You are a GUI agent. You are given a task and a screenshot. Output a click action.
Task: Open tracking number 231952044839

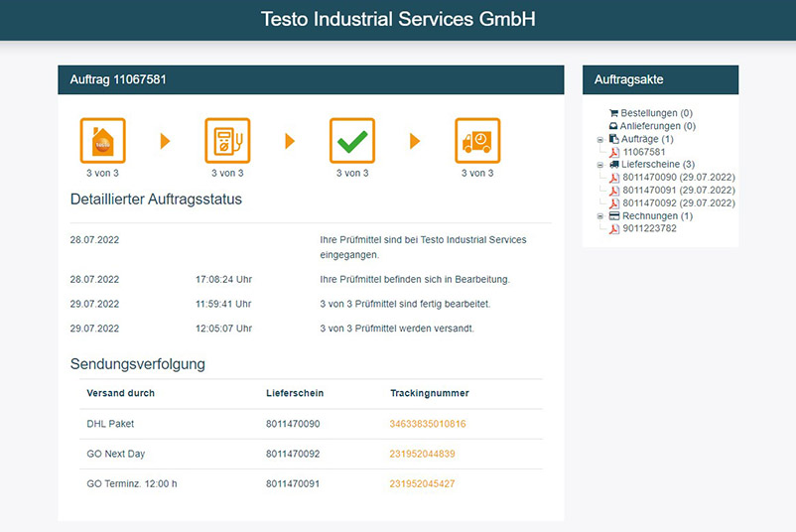pyautogui.click(x=423, y=454)
